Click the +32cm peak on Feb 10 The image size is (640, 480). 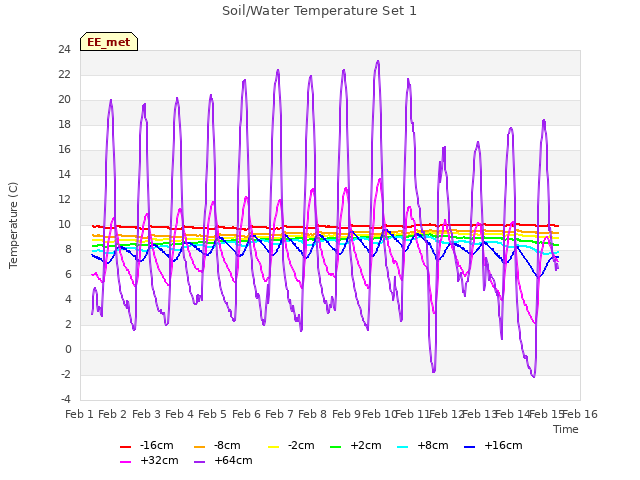coord(380,179)
